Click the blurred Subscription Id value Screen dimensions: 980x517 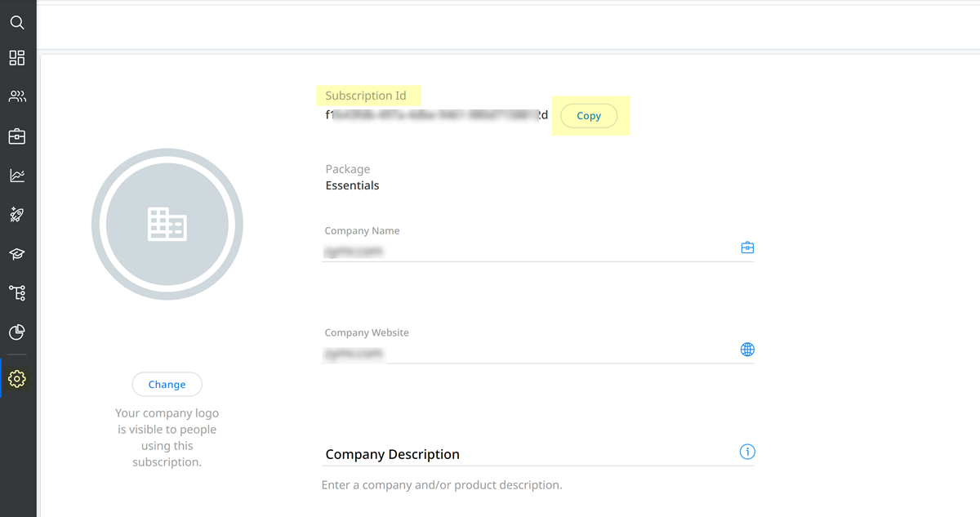[x=437, y=116]
